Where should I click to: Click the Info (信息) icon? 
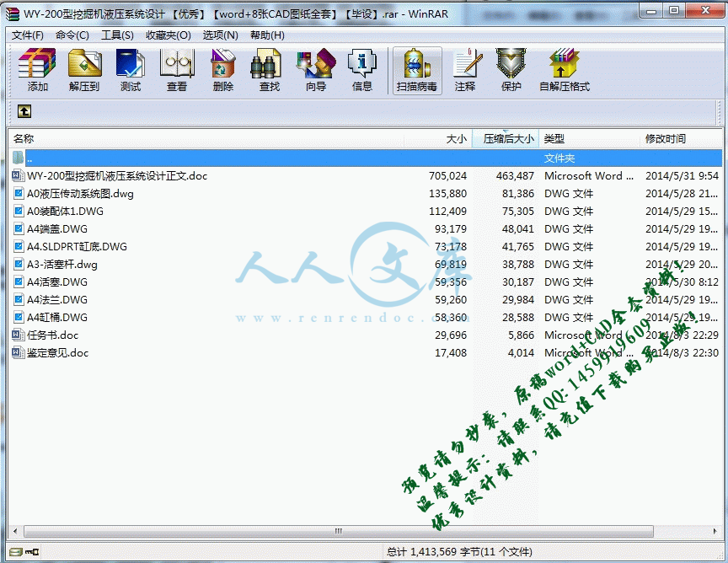(x=362, y=63)
